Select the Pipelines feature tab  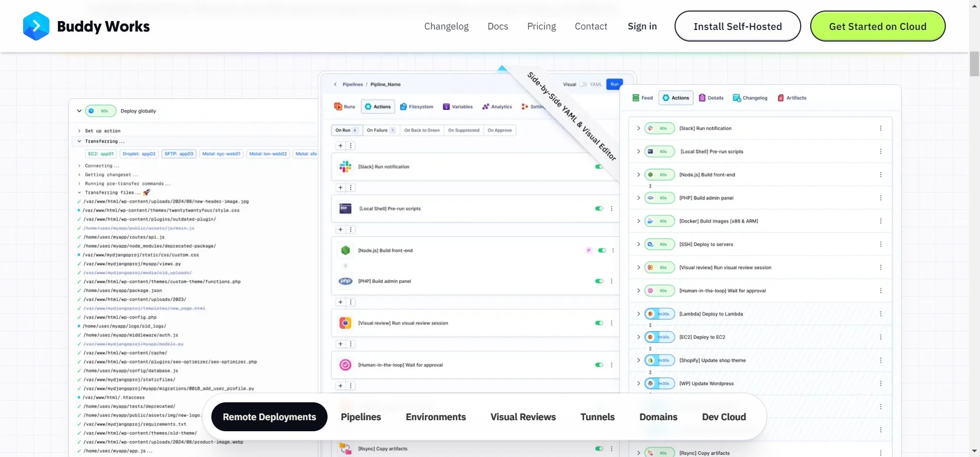click(x=361, y=417)
